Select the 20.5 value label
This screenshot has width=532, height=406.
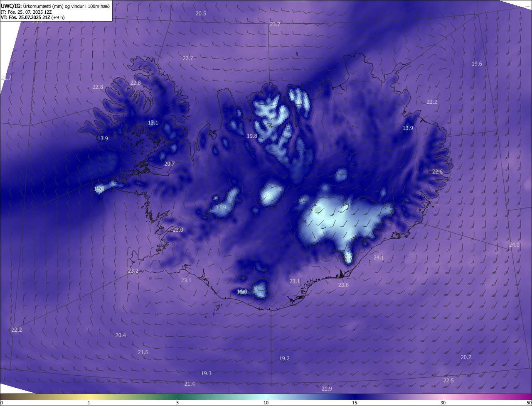click(x=201, y=14)
